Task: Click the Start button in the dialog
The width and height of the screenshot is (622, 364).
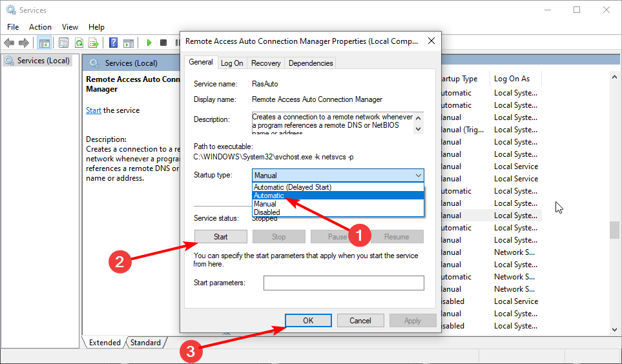Action: pos(220,237)
